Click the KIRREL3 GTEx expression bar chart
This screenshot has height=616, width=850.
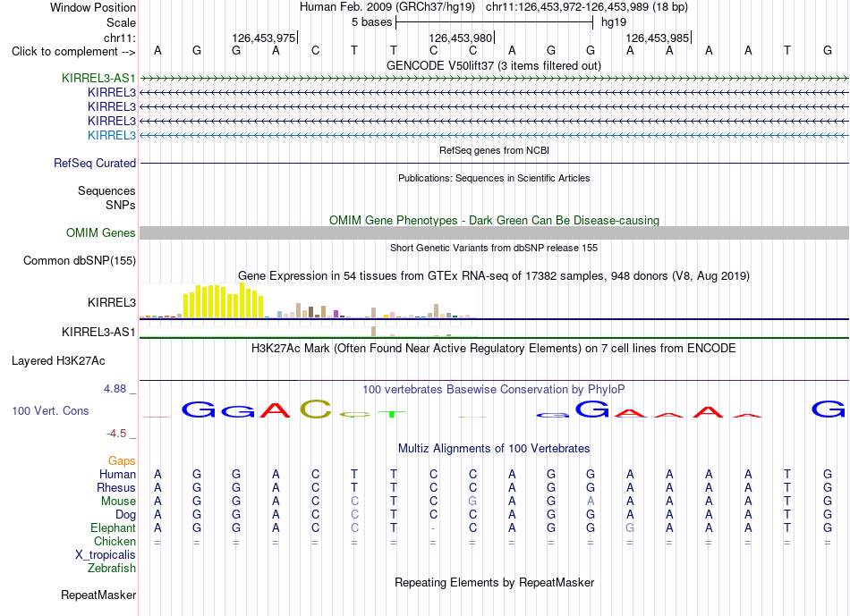click(308, 300)
